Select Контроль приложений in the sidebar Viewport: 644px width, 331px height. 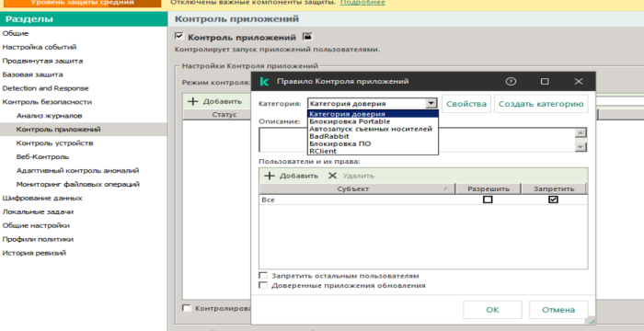[58, 130]
